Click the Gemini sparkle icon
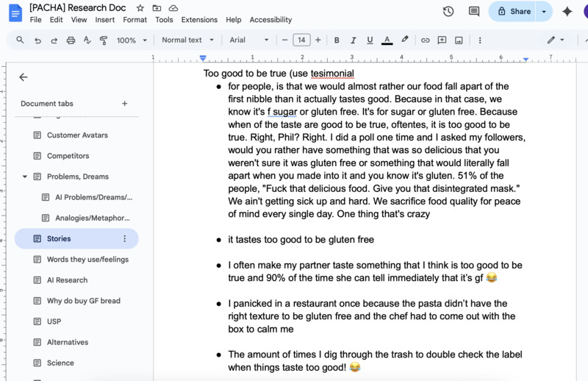The height and width of the screenshot is (381, 588). 567,11
